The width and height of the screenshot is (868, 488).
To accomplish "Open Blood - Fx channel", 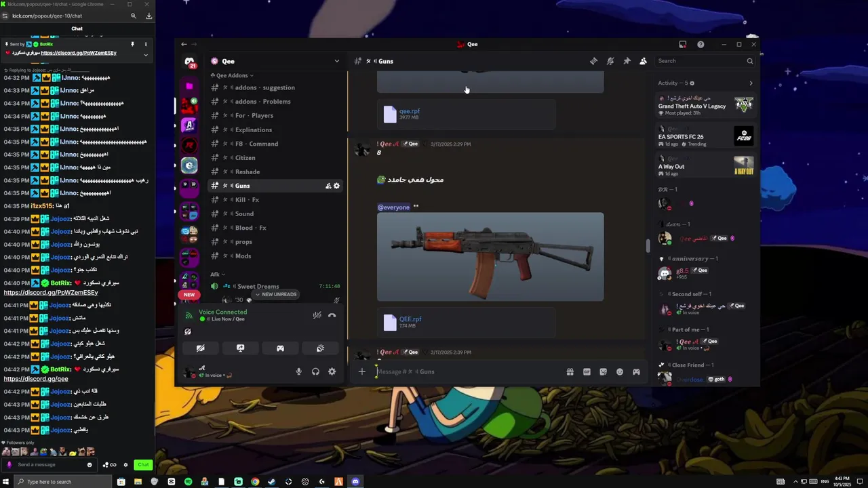I will click(x=275, y=228).
